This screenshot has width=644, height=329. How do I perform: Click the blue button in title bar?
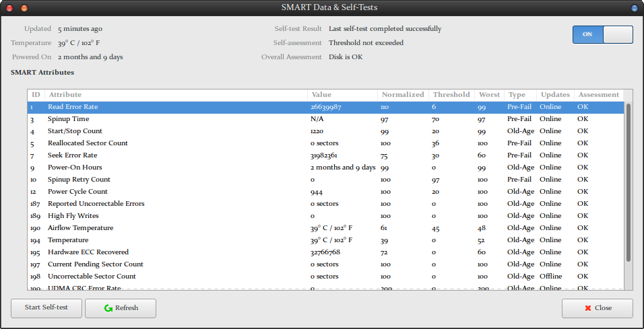(634, 8)
